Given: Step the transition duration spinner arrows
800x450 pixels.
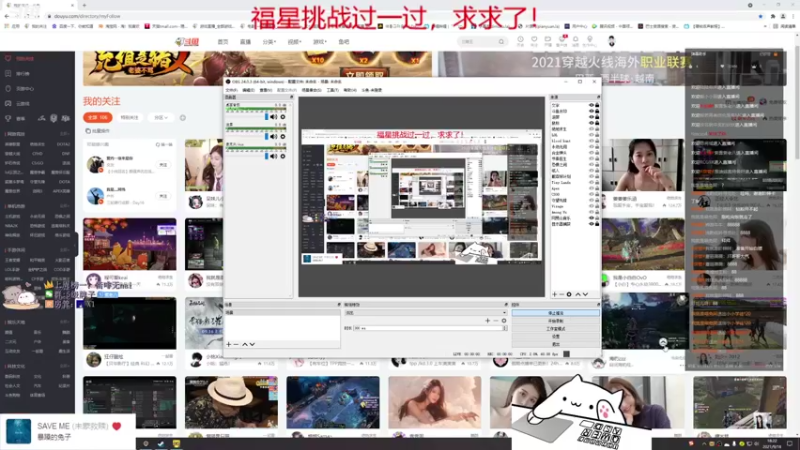Looking at the screenshot, I should [505, 328].
